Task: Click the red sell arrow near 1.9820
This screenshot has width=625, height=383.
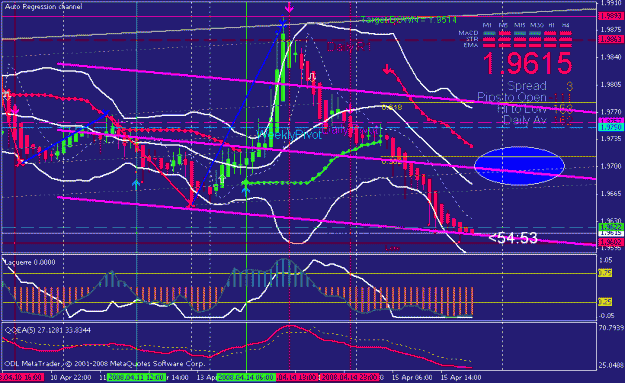Action: pyautogui.click(x=387, y=69)
